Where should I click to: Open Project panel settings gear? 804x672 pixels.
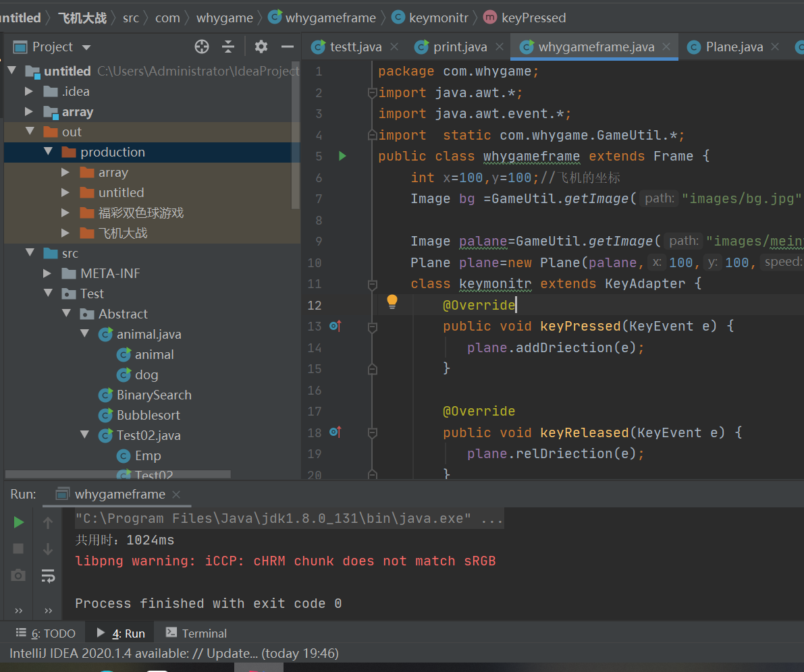click(x=261, y=47)
